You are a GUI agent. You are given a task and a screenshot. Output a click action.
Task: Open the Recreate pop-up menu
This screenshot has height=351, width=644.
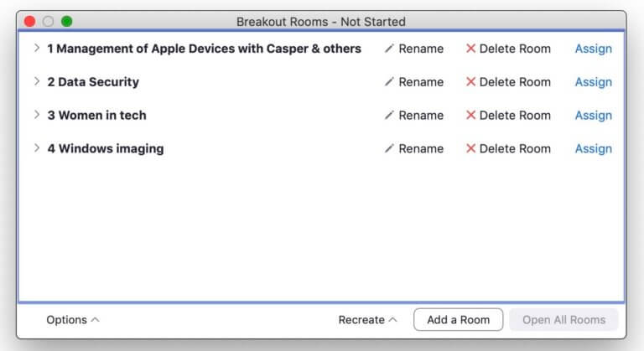[x=367, y=319]
